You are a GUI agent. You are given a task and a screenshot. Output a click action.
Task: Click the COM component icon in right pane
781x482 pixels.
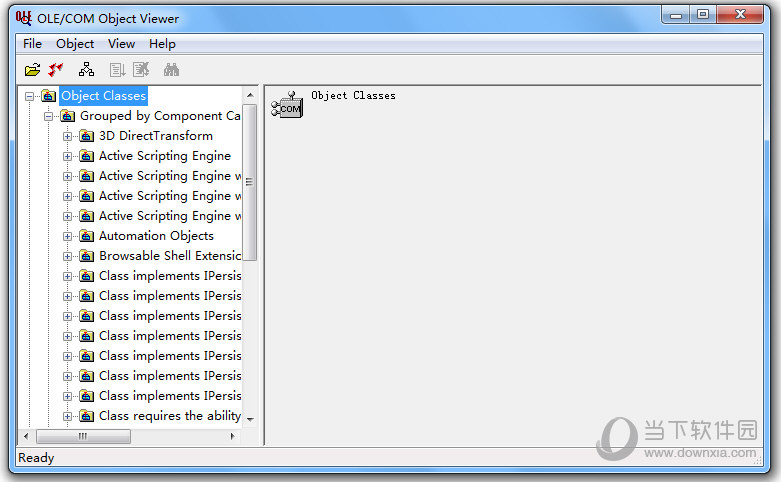(287, 105)
